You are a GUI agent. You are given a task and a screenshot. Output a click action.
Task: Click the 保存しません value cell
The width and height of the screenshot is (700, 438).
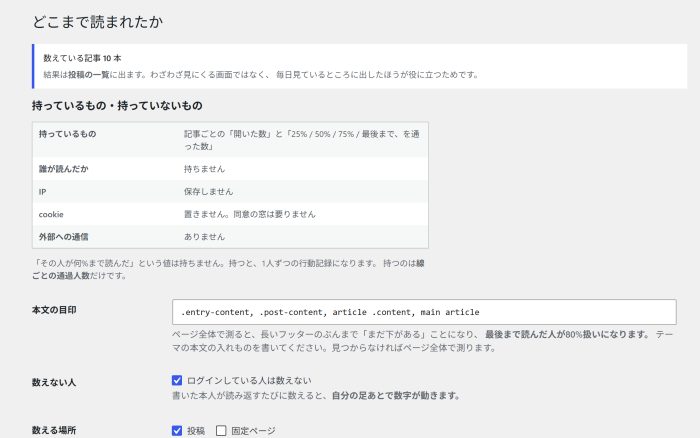(x=208, y=192)
